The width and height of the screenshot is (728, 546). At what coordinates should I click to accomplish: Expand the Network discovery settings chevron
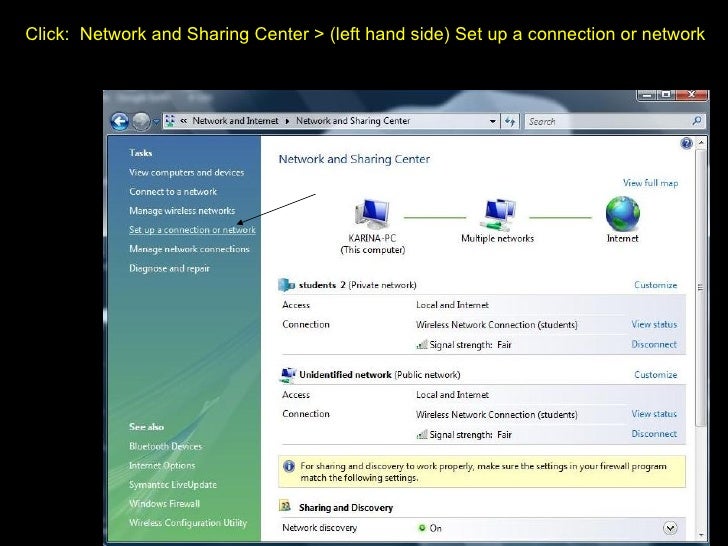670,528
